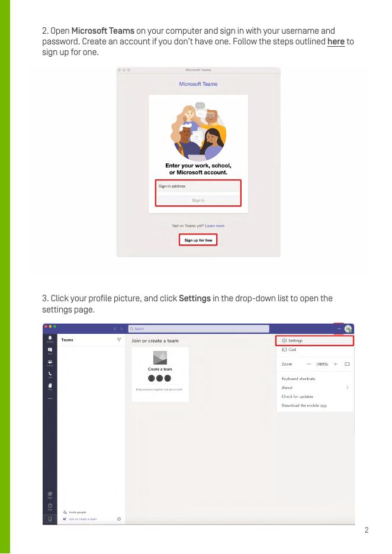This screenshot has width=392, height=554.
Task: Follow the "here" sign-up link
Action: tap(336, 41)
